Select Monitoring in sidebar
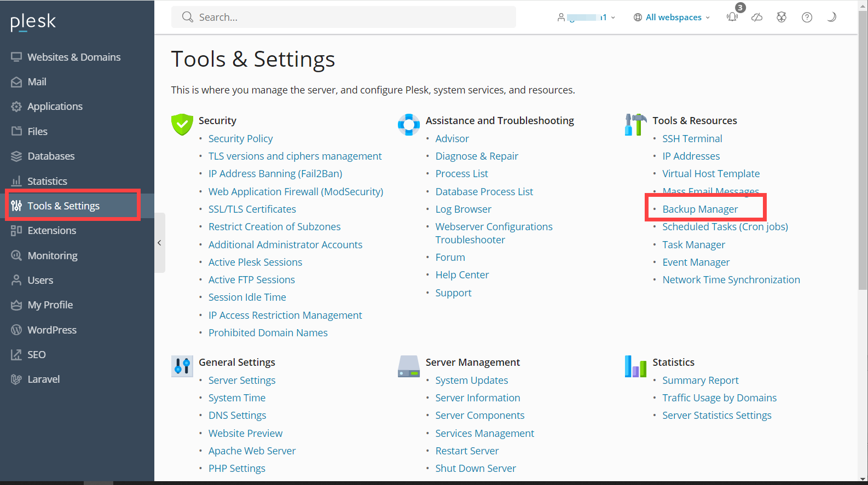The image size is (868, 485). click(53, 255)
